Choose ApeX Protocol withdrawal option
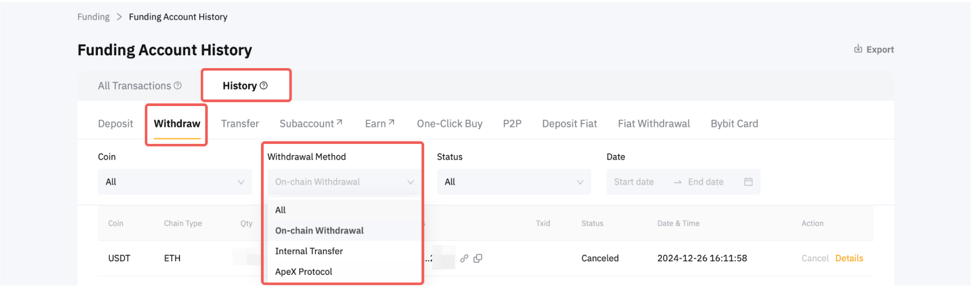 (303, 272)
